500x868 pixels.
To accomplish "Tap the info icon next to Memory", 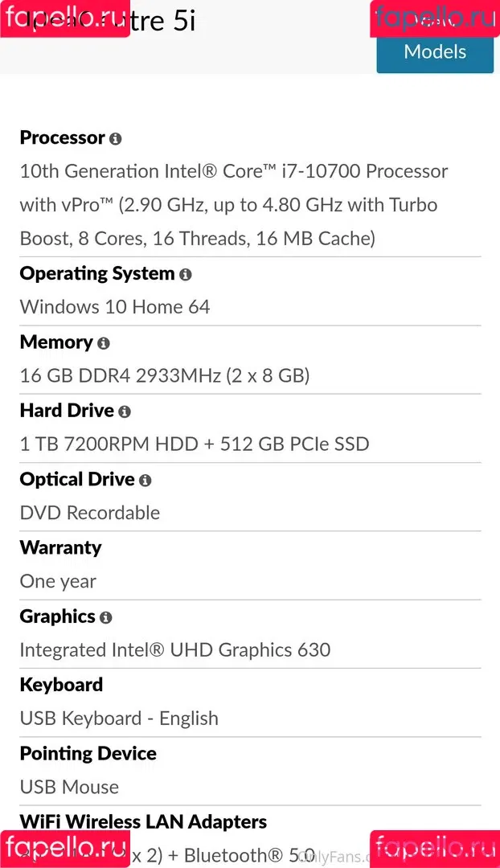I will [x=104, y=343].
